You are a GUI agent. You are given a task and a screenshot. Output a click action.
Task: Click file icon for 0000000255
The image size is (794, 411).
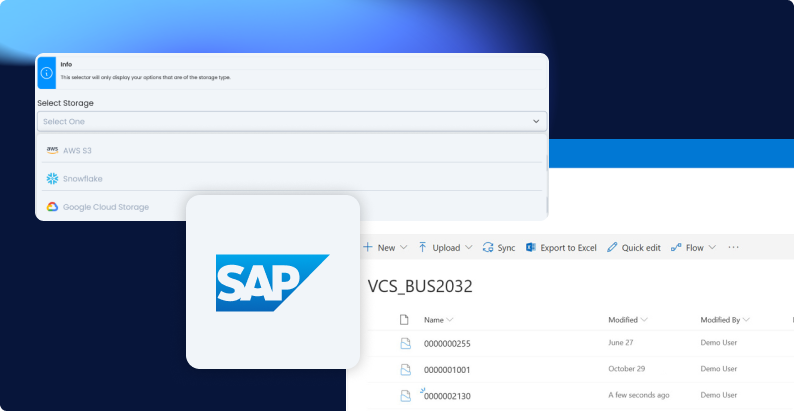pyautogui.click(x=406, y=344)
